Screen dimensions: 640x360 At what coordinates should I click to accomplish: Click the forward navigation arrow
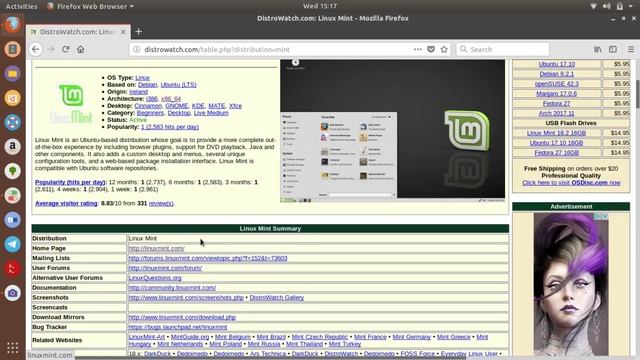51,49
